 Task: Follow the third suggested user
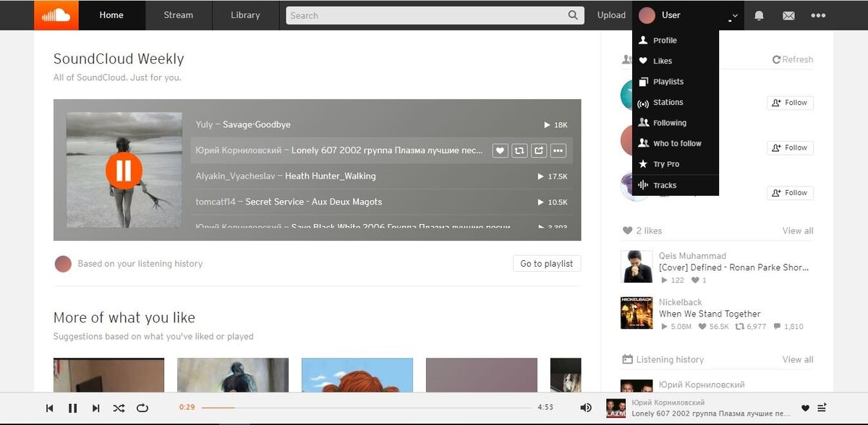click(790, 193)
